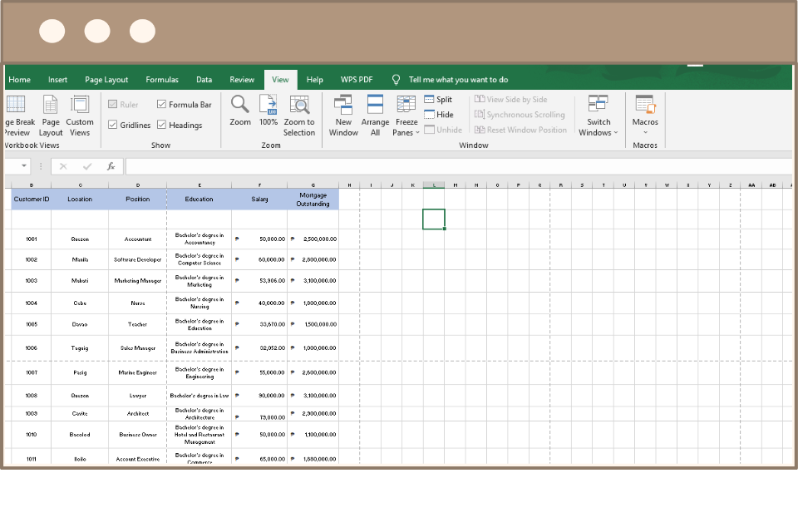The width and height of the screenshot is (798, 532).
Task: Switch to Page Layout ribbon tab
Action: (106, 80)
